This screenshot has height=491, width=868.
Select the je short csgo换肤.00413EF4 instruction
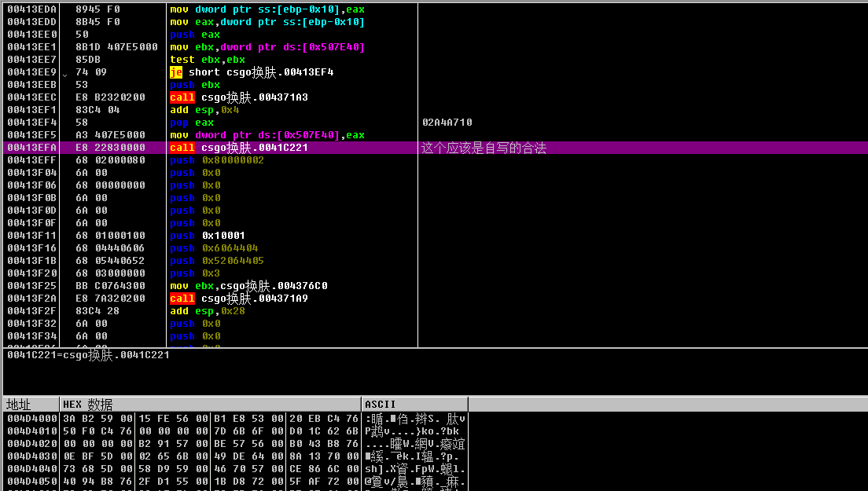[x=252, y=72]
